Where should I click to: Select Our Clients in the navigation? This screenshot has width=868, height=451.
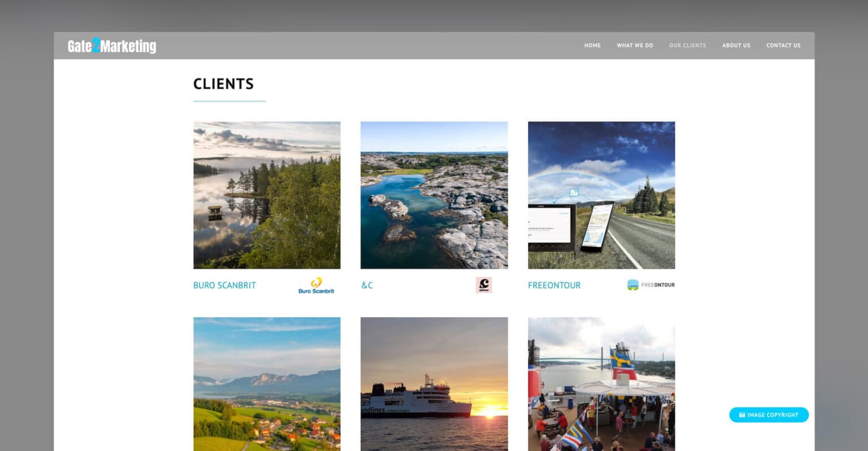687,45
